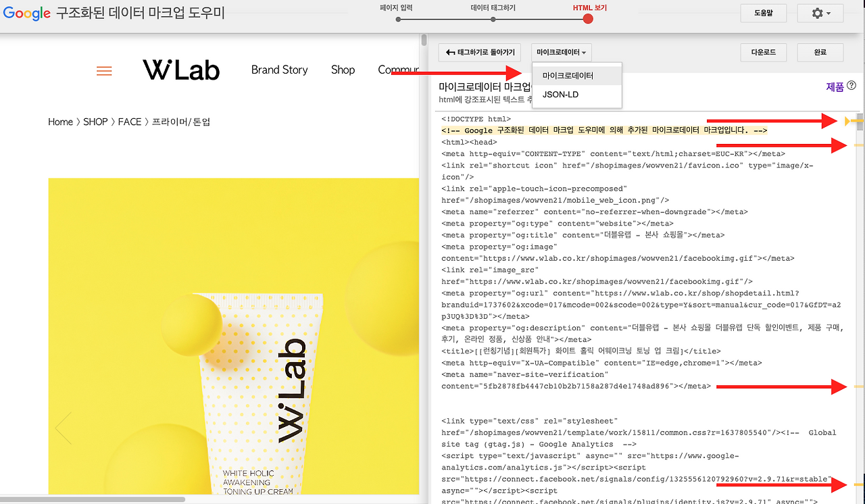Open the Brand Story menu item
Viewport: 865px width, 504px height.
coord(279,70)
